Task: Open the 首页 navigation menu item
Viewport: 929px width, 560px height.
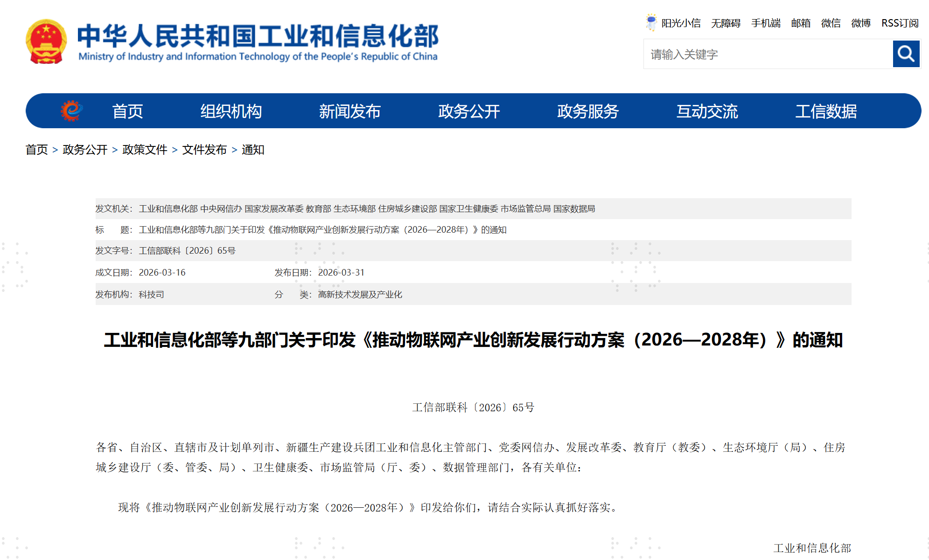Action: (127, 111)
